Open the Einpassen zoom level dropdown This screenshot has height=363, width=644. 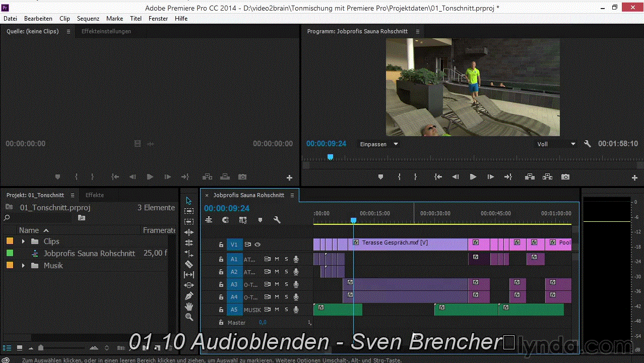[x=378, y=144]
